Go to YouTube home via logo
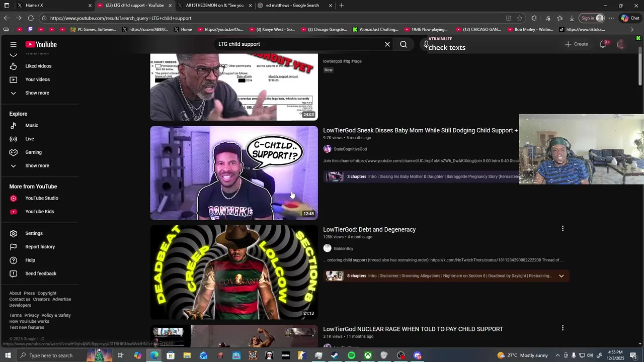The height and width of the screenshot is (362, 644). pyautogui.click(x=41, y=44)
